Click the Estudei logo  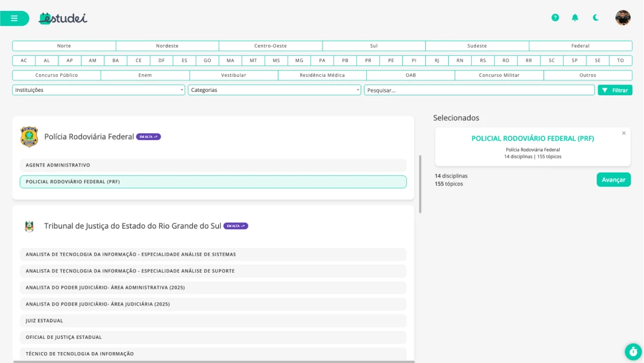(63, 18)
